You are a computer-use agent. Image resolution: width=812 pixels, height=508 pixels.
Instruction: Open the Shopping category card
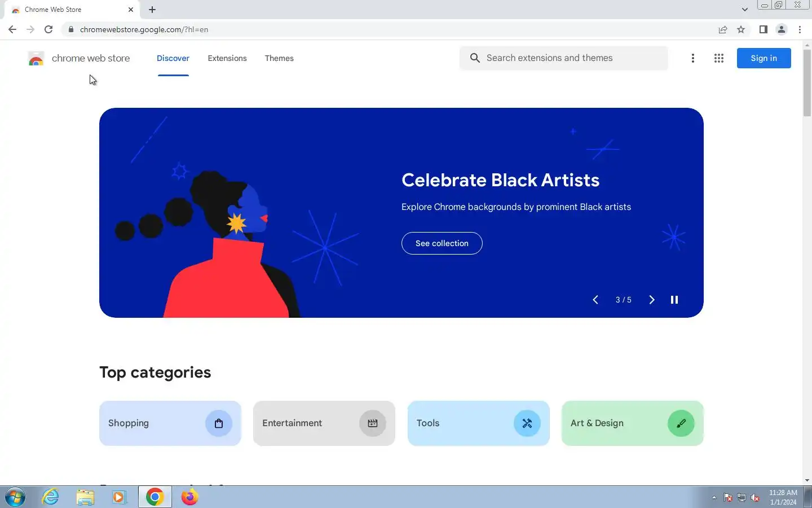click(170, 423)
